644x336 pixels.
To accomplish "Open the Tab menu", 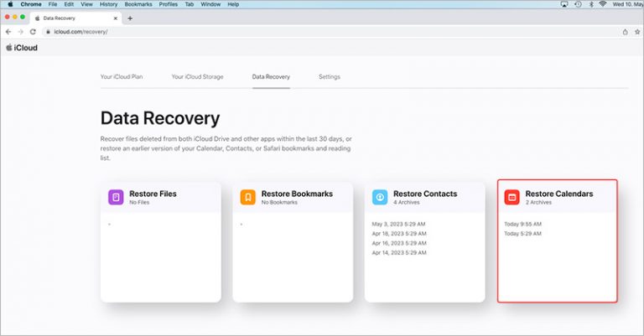I will click(190, 4).
